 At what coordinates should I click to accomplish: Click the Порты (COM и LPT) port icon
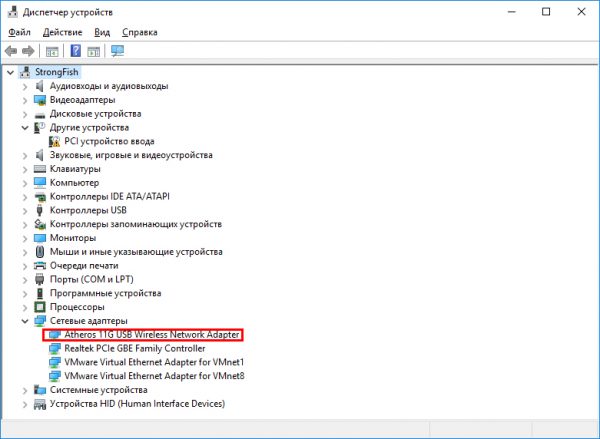coord(39,279)
